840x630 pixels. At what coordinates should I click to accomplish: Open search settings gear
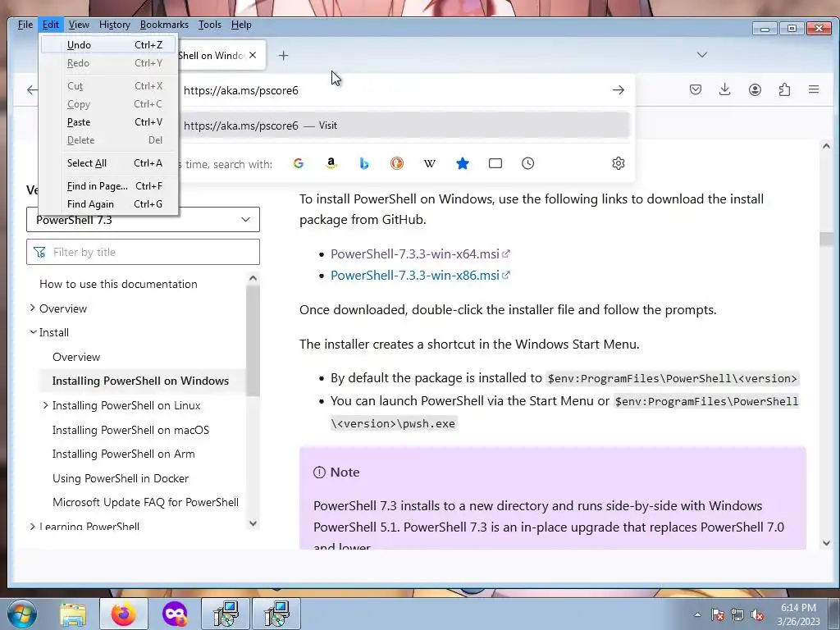pyautogui.click(x=619, y=163)
